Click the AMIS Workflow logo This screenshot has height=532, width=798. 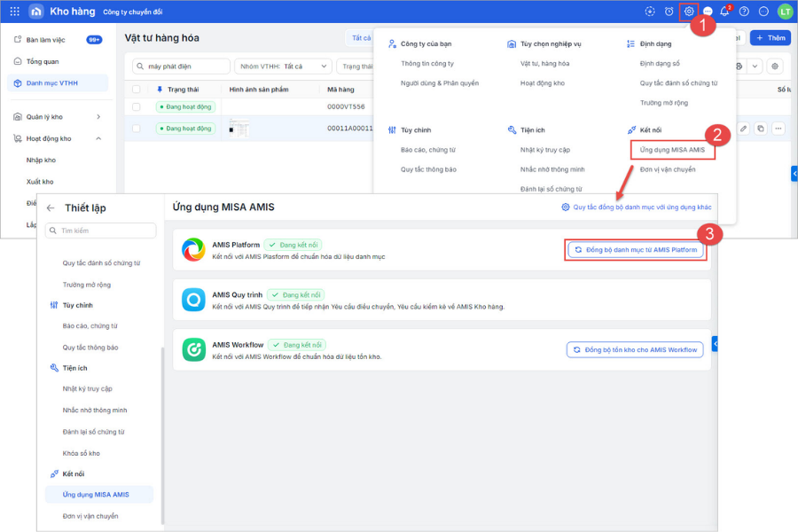point(193,349)
